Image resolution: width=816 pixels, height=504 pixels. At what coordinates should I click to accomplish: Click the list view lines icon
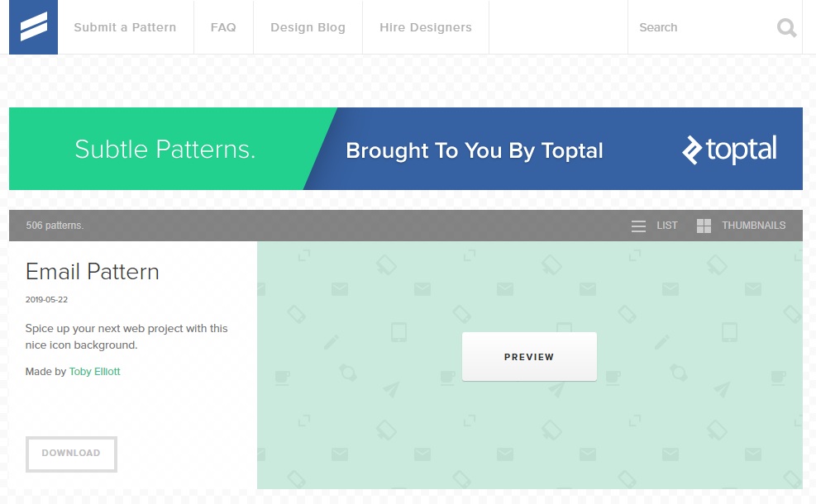(x=638, y=226)
